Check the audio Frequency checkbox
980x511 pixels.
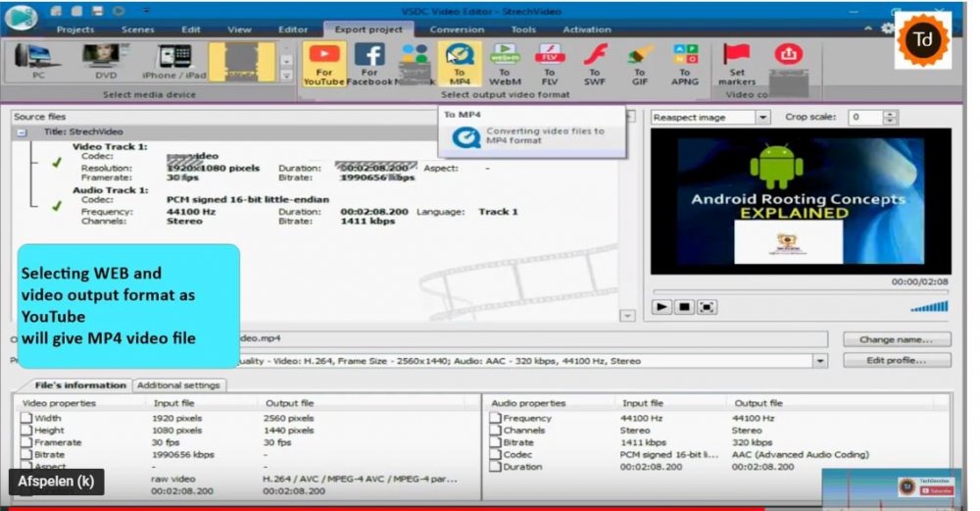pyautogui.click(x=495, y=419)
